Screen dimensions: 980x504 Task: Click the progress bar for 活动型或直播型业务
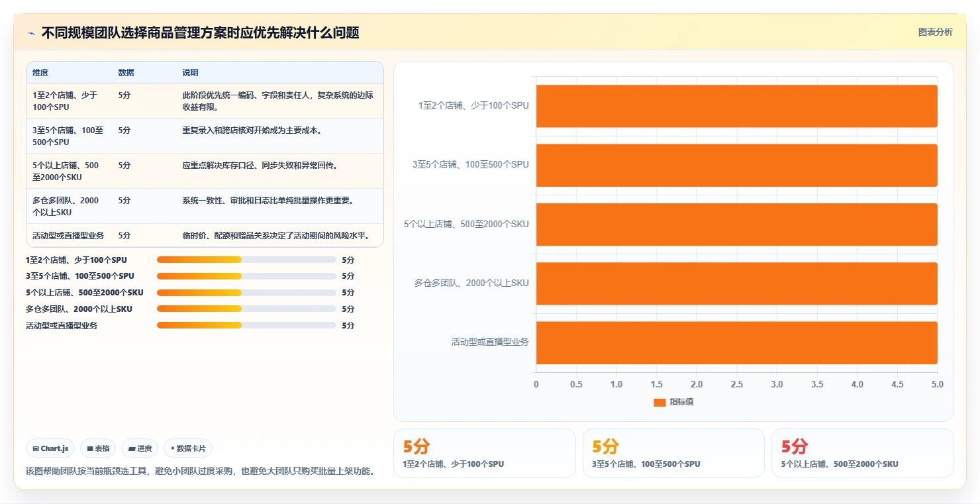246,326
